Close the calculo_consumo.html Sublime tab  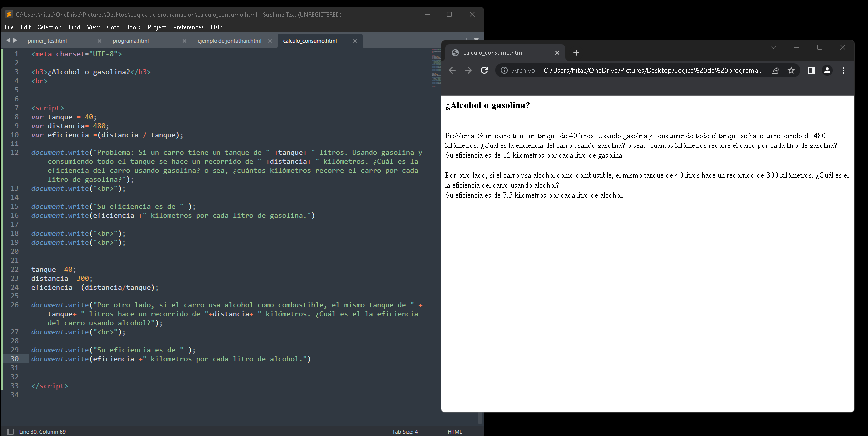click(355, 41)
